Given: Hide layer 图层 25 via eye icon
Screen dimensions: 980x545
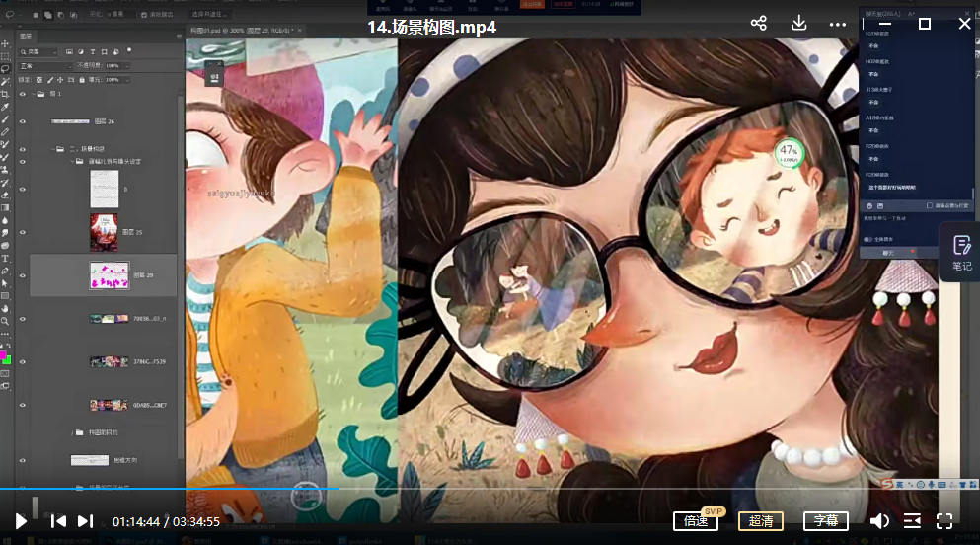Looking at the screenshot, I should [23, 232].
